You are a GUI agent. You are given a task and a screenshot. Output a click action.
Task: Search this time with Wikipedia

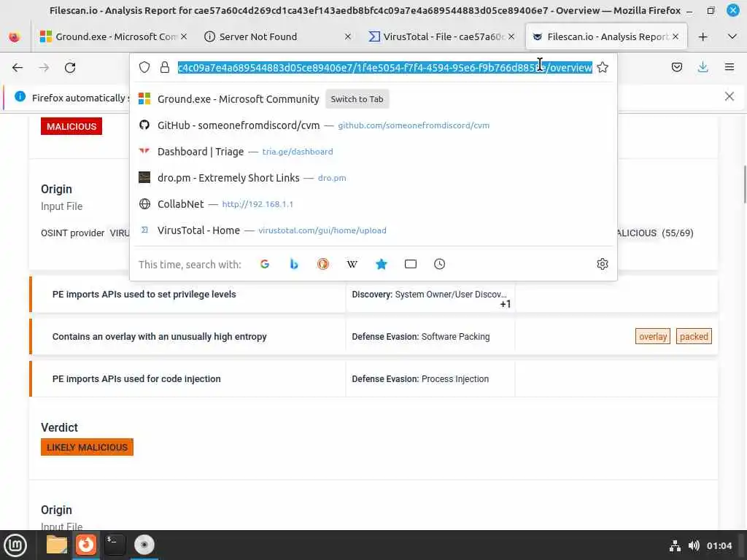[x=352, y=264]
